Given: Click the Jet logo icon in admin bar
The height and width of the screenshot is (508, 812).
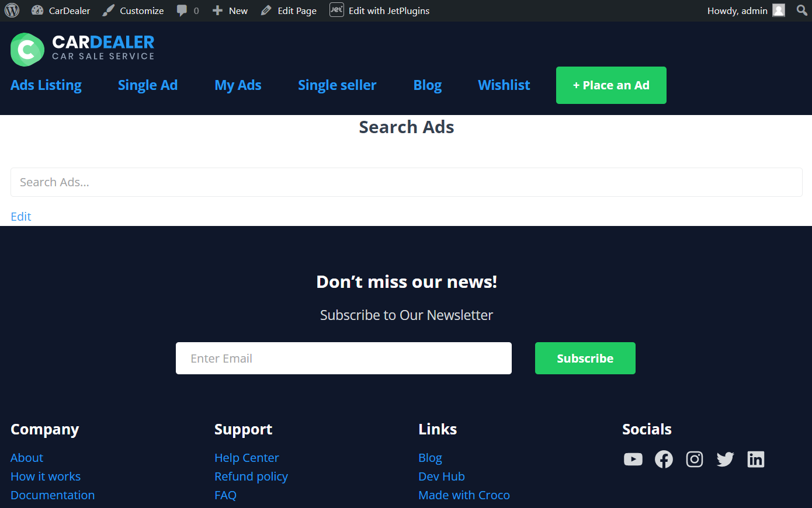Looking at the screenshot, I should [x=336, y=10].
